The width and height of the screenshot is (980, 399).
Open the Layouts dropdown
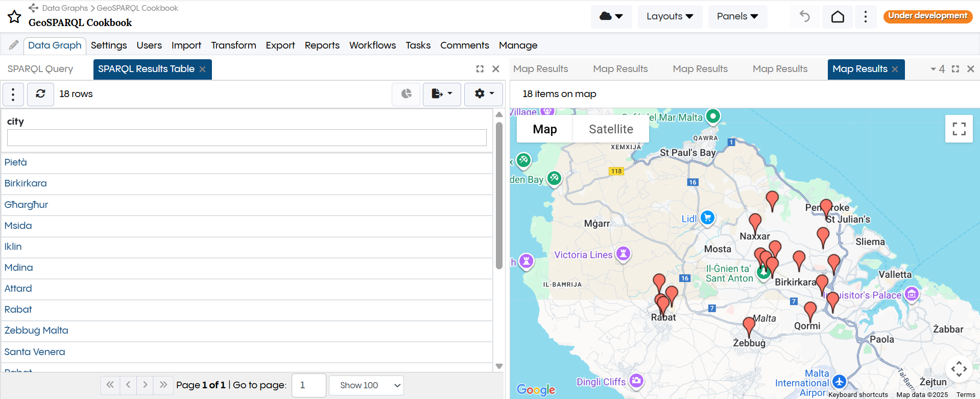pos(670,16)
